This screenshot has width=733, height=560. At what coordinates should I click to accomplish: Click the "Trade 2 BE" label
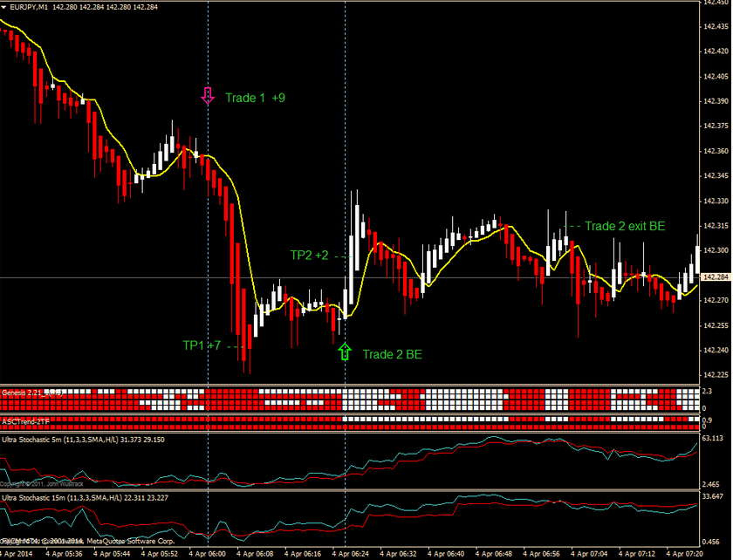pos(392,354)
